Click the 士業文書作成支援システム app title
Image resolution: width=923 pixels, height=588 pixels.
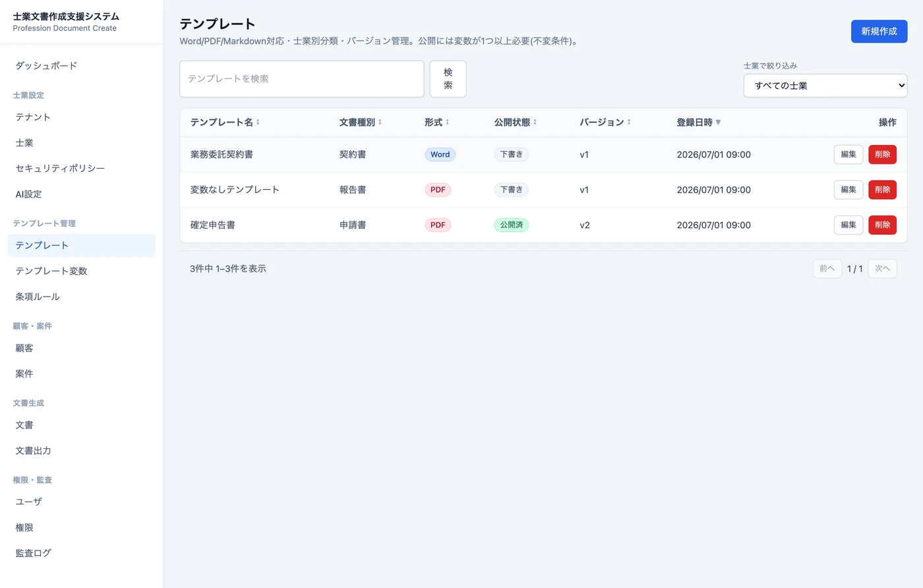pyautogui.click(x=66, y=16)
